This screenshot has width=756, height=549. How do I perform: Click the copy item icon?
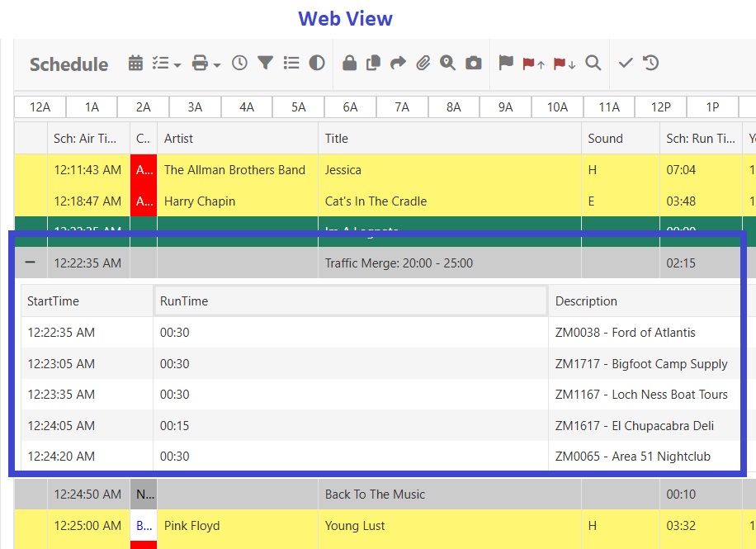coord(373,63)
